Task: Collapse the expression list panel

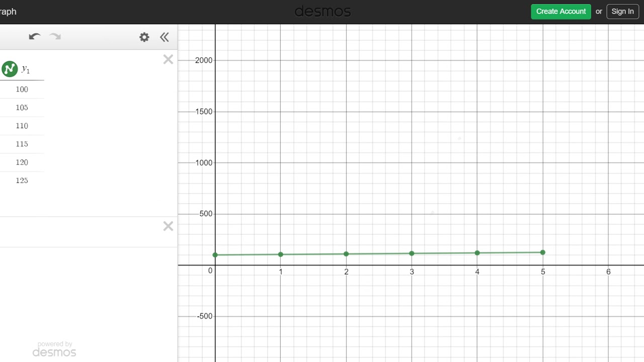Action: click(165, 37)
